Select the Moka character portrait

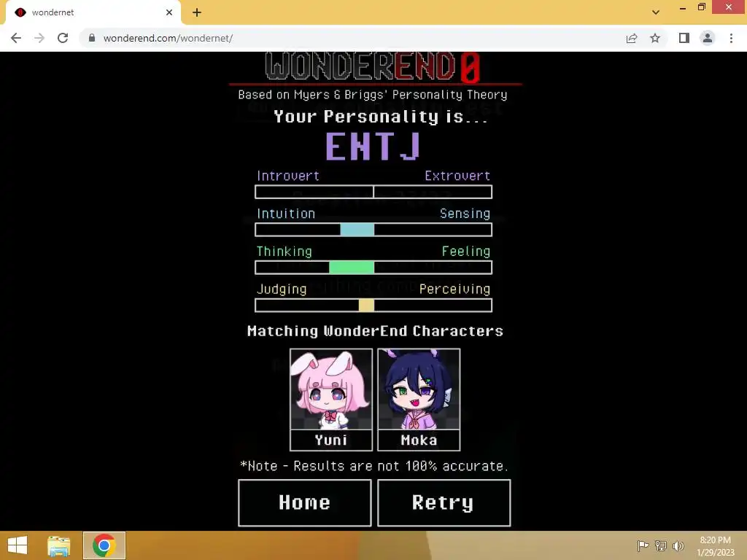click(x=419, y=389)
